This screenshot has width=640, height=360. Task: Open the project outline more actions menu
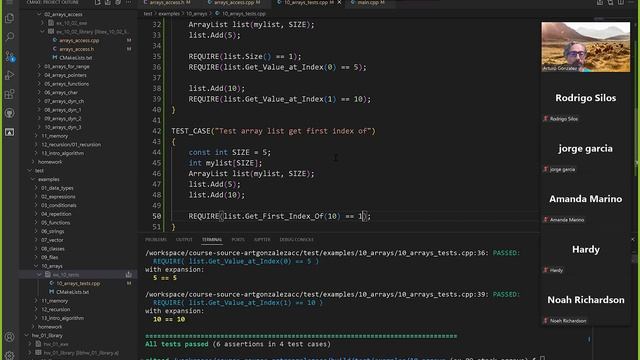pyautogui.click(x=129, y=2)
